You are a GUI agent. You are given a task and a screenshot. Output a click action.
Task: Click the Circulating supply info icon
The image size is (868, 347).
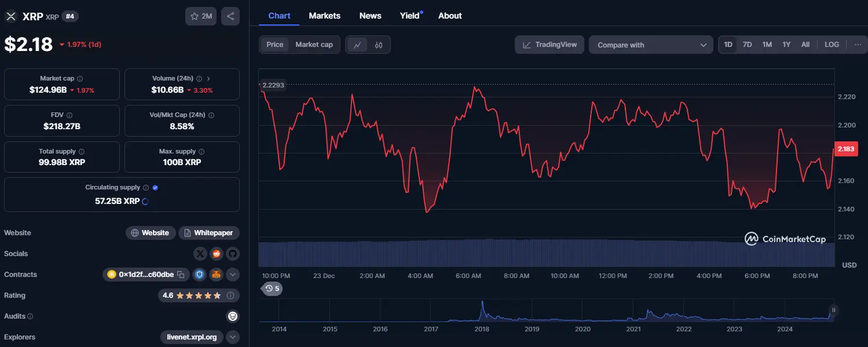(x=146, y=188)
